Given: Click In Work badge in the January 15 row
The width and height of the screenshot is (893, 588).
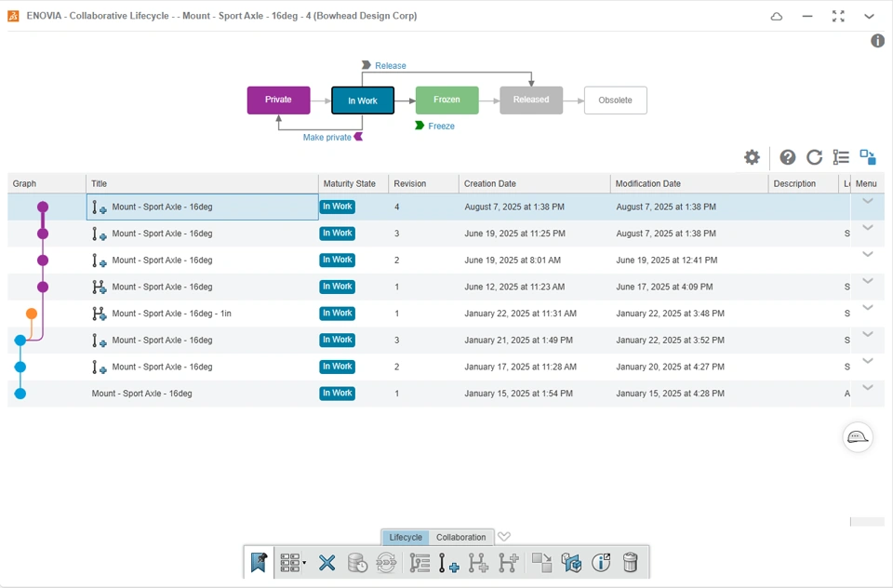Looking at the screenshot, I should [x=337, y=394].
